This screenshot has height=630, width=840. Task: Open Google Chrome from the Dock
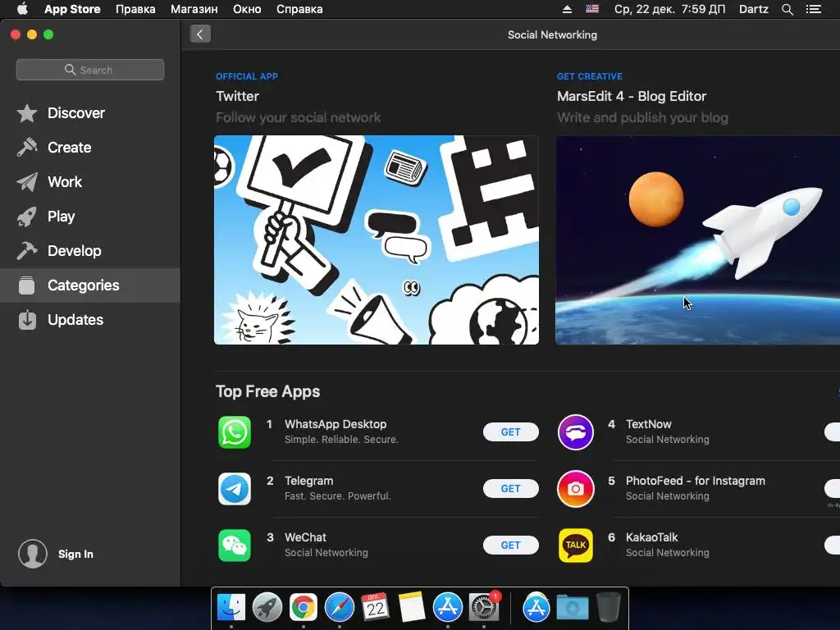click(x=304, y=608)
